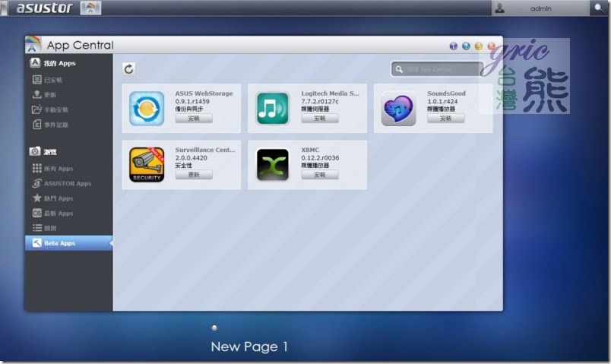Open the 類別 categories entry
611x364 pixels.
[68, 228]
